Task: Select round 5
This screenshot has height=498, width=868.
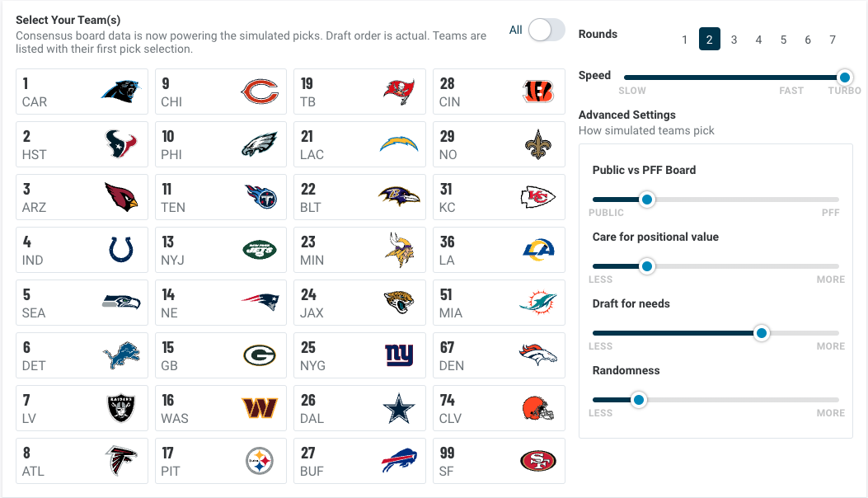Action: [783, 39]
